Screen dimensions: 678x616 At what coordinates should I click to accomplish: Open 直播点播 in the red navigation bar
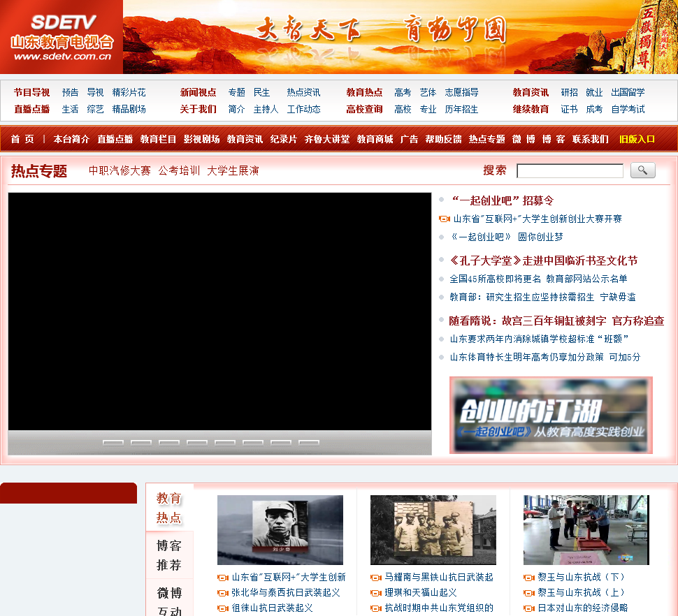pyautogui.click(x=115, y=139)
